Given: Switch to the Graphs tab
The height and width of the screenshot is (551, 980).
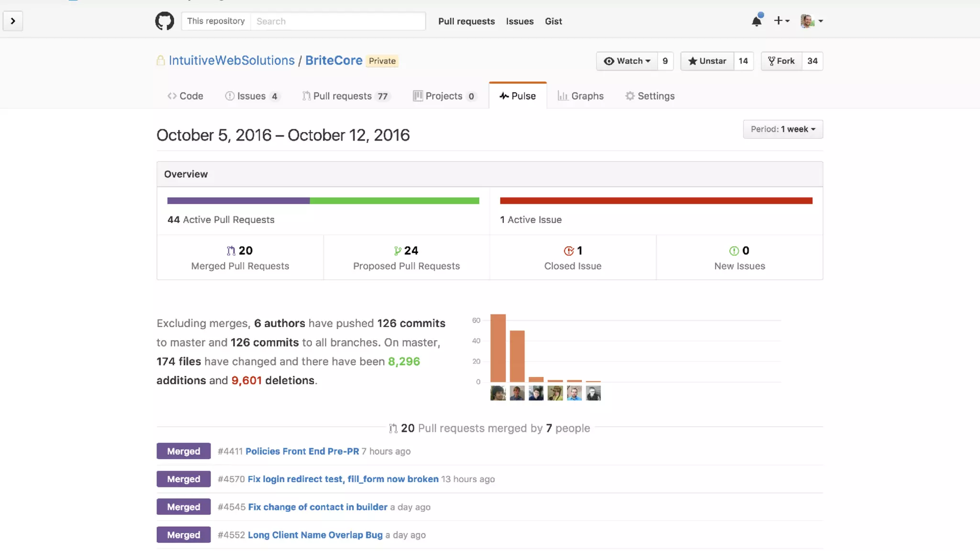Looking at the screenshot, I should 580,96.
